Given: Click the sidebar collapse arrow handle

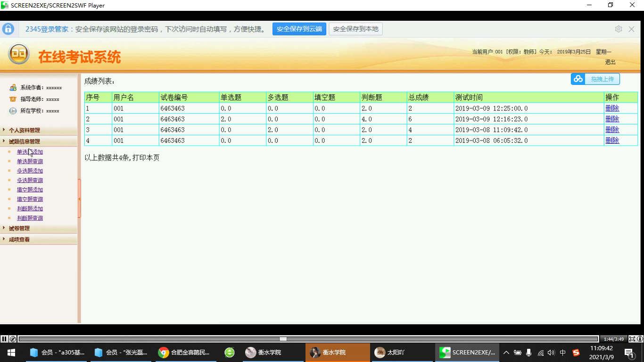Looking at the screenshot, I should pos(79,198).
